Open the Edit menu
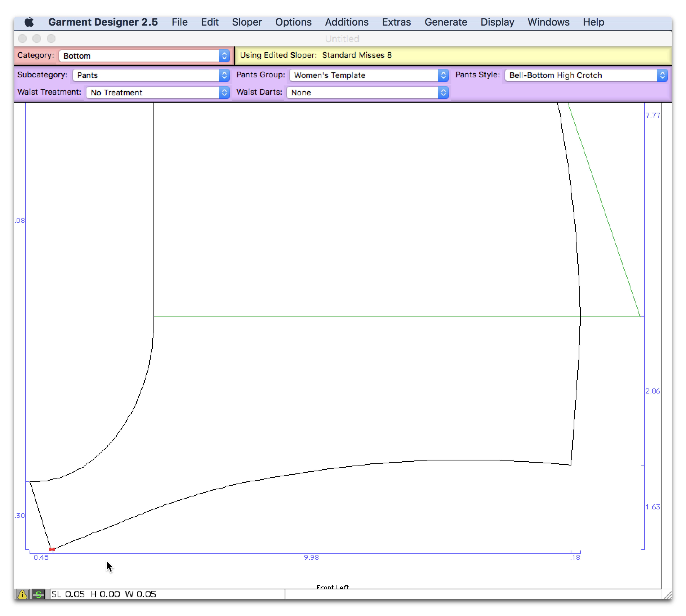 (210, 22)
